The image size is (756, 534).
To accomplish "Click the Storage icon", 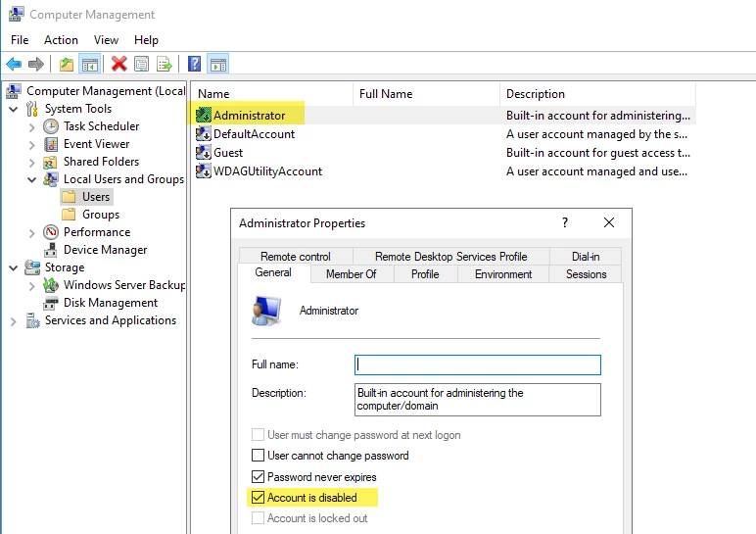I will [x=32, y=267].
